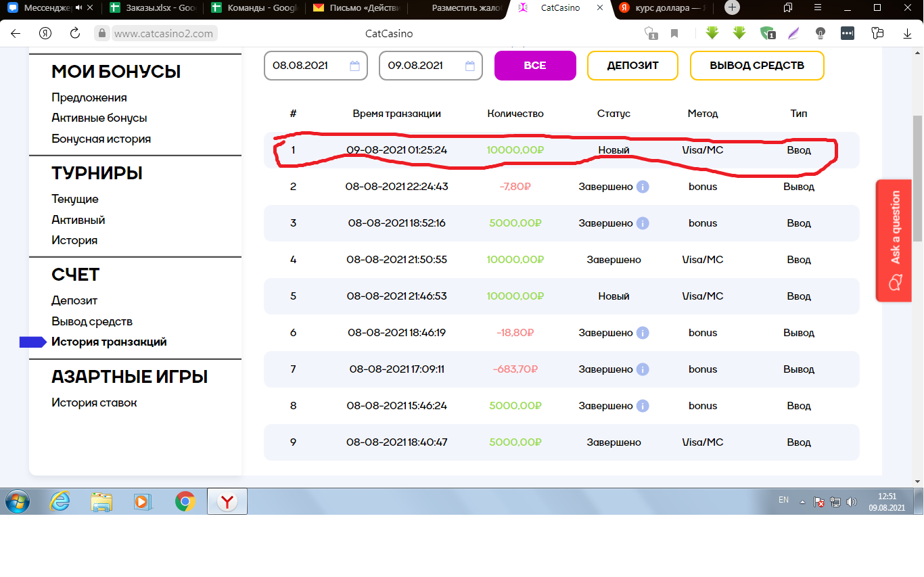Open Предложения in sidebar
Image resolution: width=924 pixels, height=577 pixels.
(89, 97)
